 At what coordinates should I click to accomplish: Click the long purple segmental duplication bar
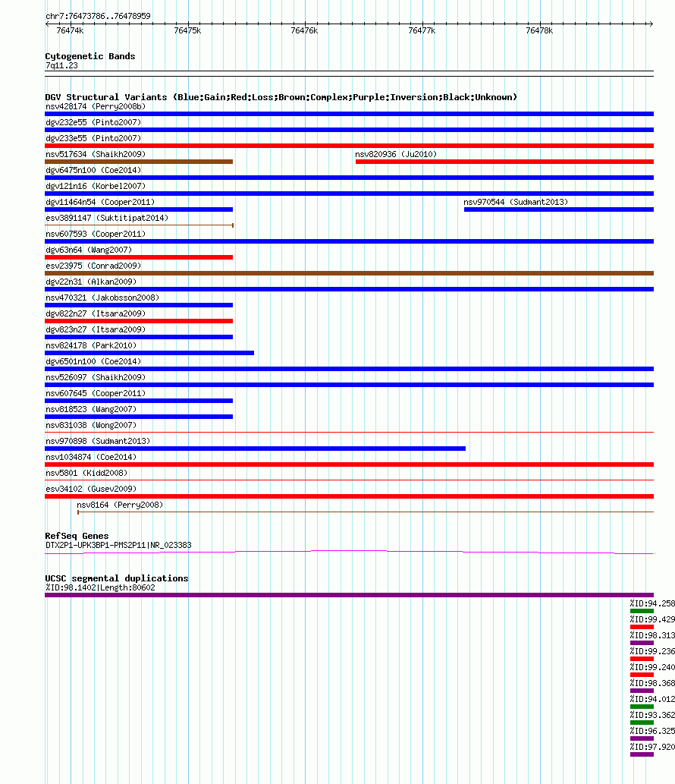tap(349, 595)
